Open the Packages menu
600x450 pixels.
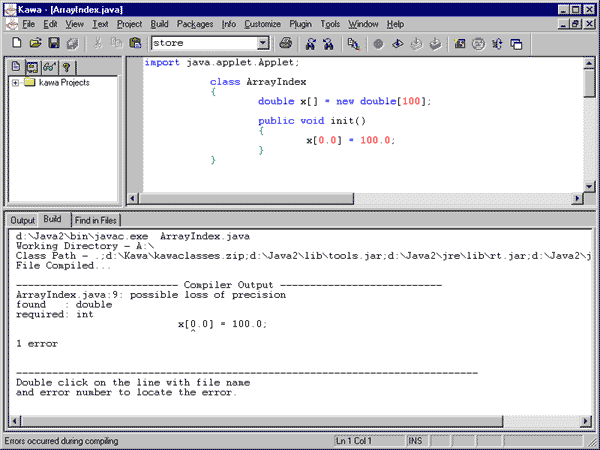195,24
